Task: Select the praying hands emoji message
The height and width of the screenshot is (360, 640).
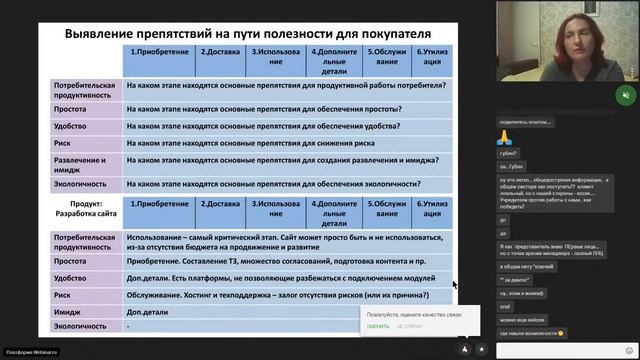Action: click(x=504, y=138)
